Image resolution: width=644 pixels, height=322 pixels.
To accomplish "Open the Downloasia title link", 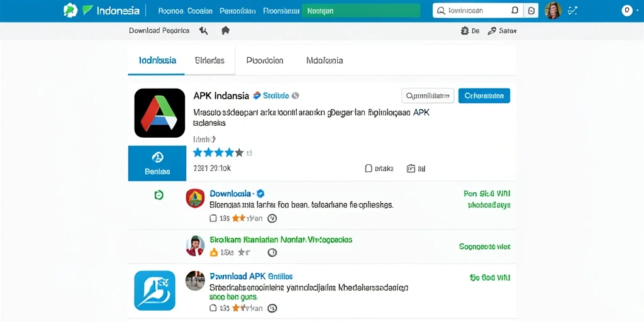I will [x=230, y=193].
